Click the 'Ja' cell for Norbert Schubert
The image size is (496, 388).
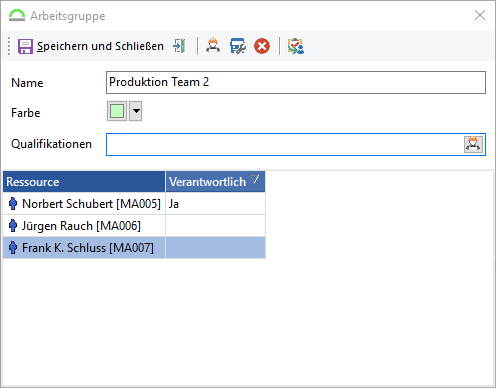pos(215,204)
